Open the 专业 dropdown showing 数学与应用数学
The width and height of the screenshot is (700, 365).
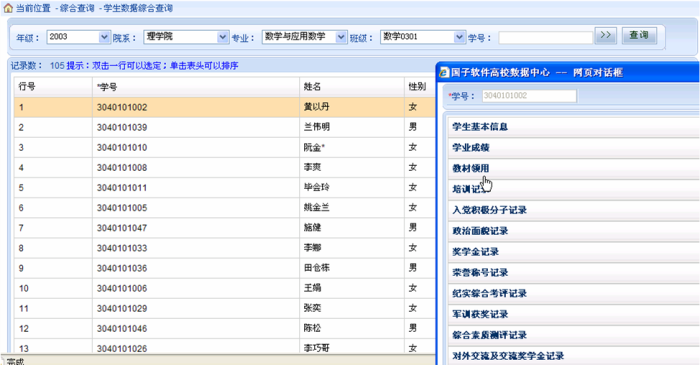[304, 37]
